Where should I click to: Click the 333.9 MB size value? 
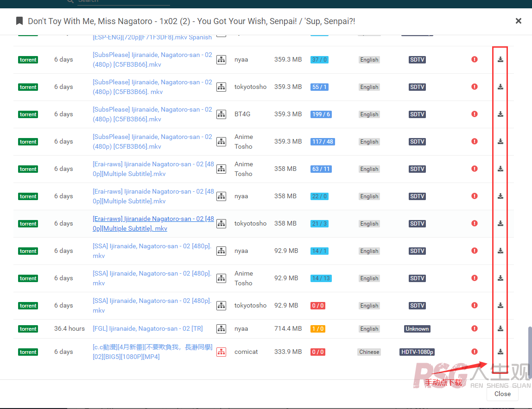[x=288, y=352]
